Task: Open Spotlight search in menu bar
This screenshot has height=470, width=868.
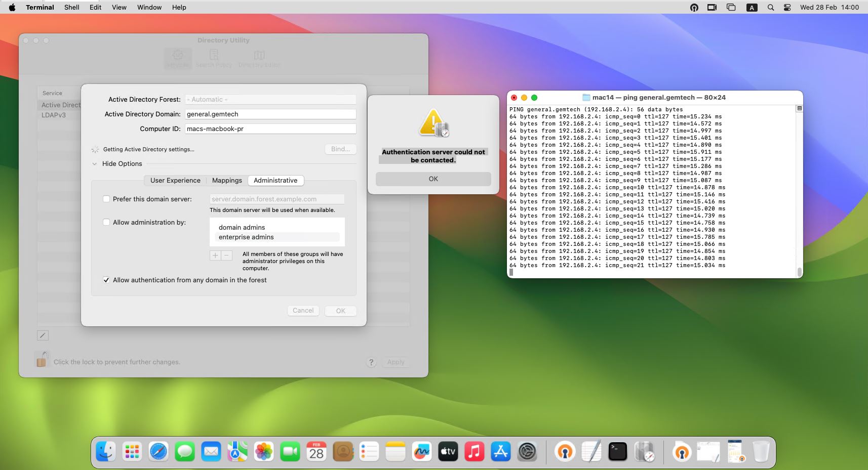Action: tap(771, 8)
